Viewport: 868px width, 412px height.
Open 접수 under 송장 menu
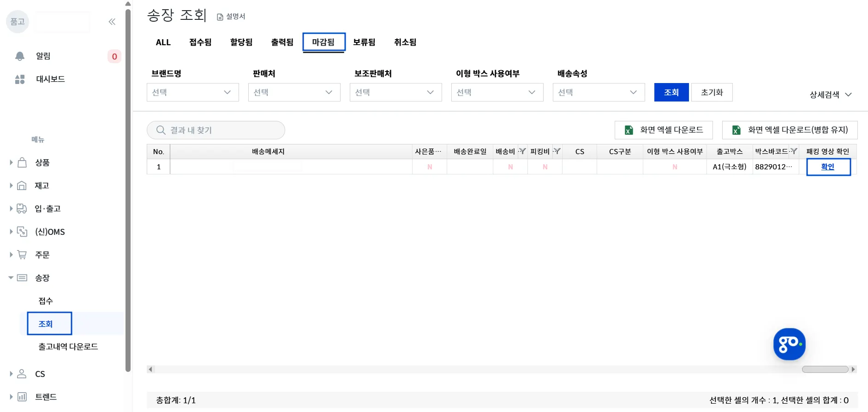click(46, 301)
